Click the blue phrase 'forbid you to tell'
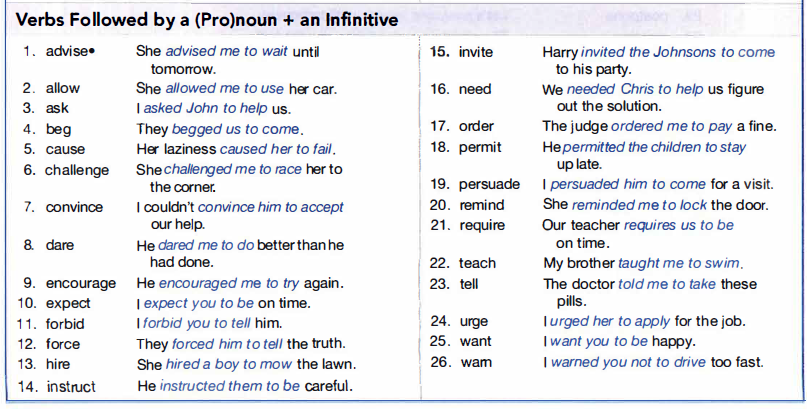This screenshot has height=409, width=807. pos(197,324)
